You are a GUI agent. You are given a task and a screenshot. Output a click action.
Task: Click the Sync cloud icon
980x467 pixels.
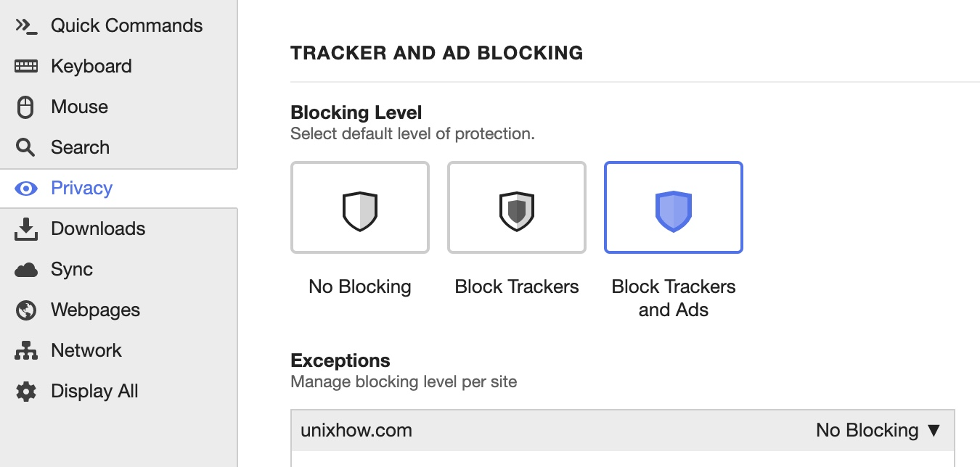26,270
